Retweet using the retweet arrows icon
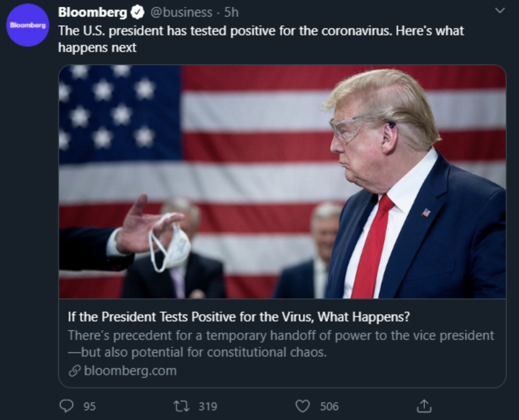 (182, 405)
